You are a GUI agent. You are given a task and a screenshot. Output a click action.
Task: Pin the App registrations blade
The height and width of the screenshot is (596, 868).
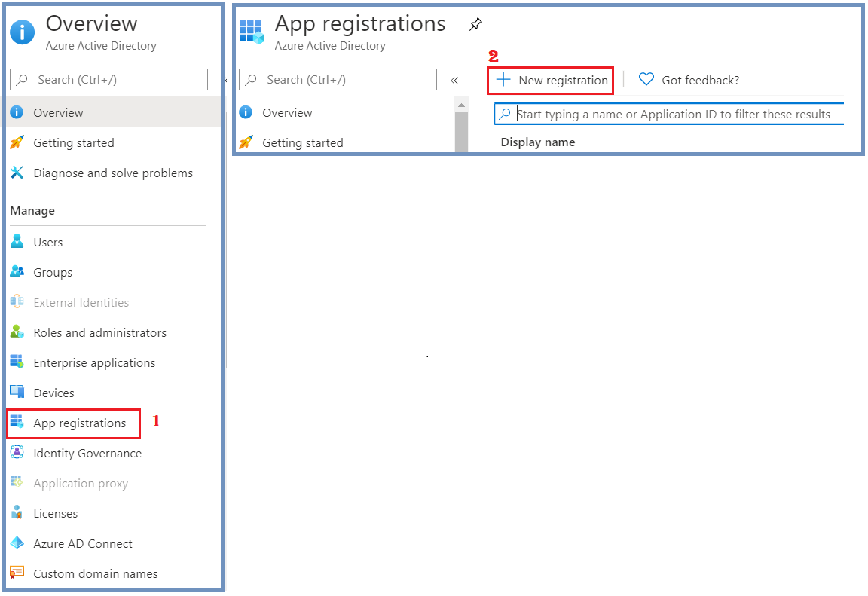(x=475, y=24)
